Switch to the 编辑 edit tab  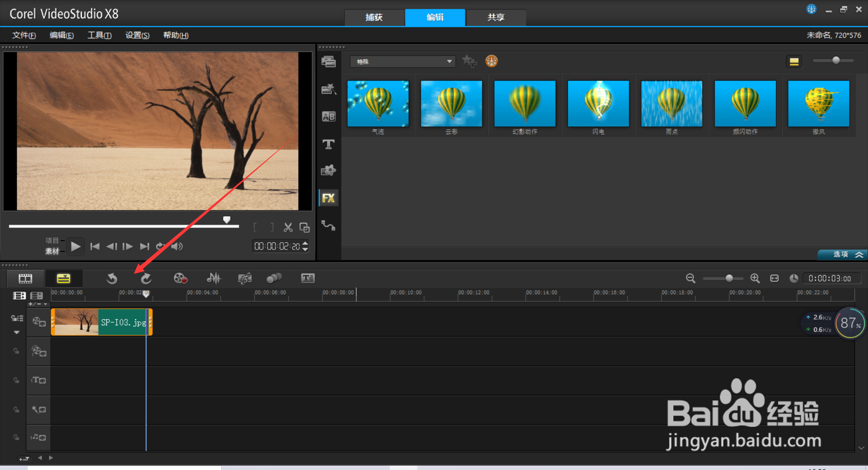pyautogui.click(x=435, y=17)
